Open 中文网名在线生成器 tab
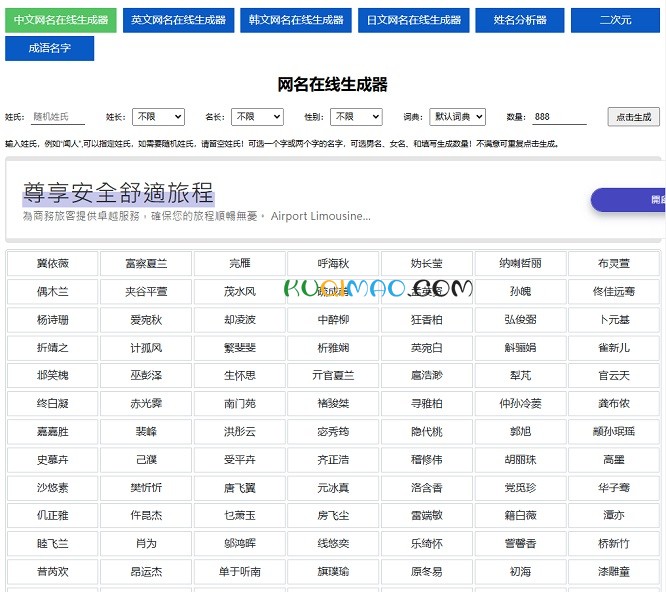 [61, 20]
